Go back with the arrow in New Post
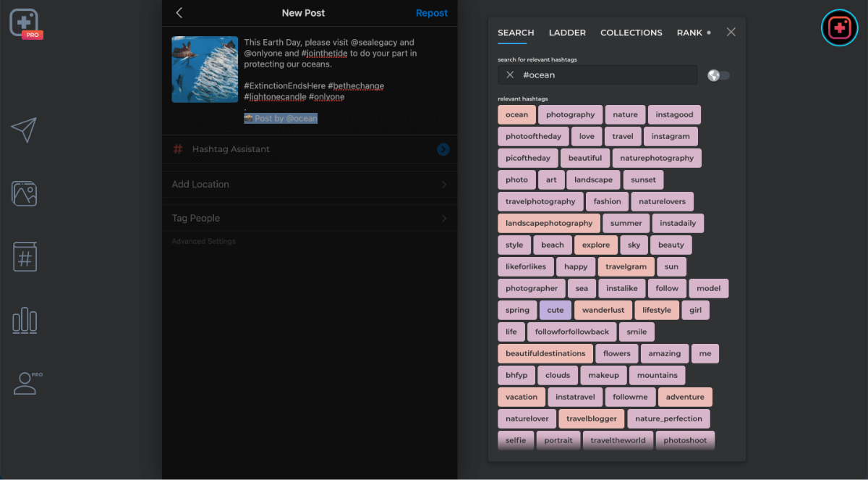The image size is (868, 480). click(x=179, y=13)
